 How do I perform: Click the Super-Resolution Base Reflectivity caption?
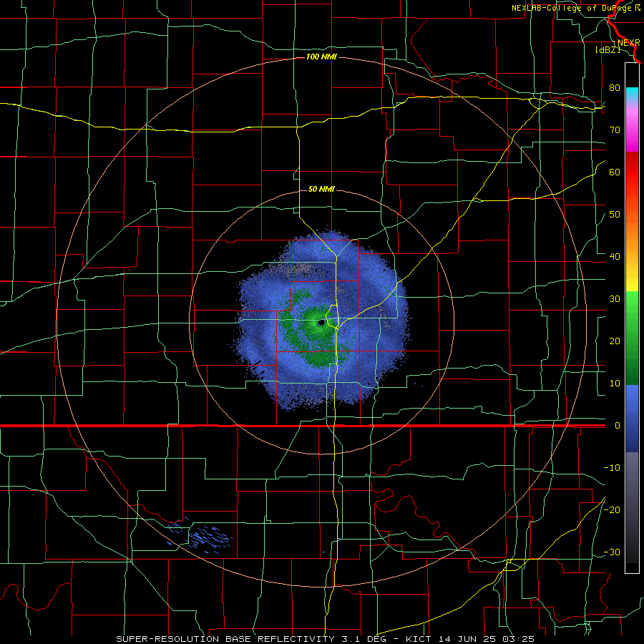[326, 639]
